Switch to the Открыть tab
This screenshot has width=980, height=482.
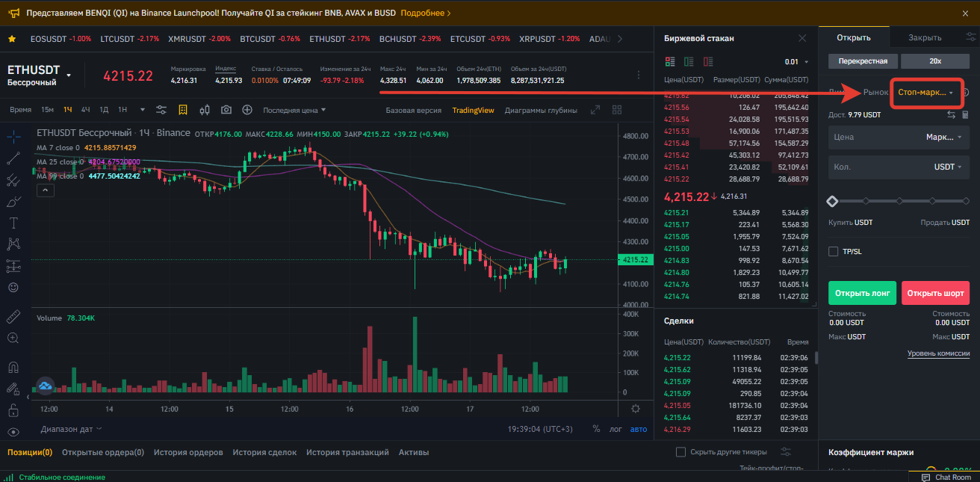pyautogui.click(x=854, y=37)
